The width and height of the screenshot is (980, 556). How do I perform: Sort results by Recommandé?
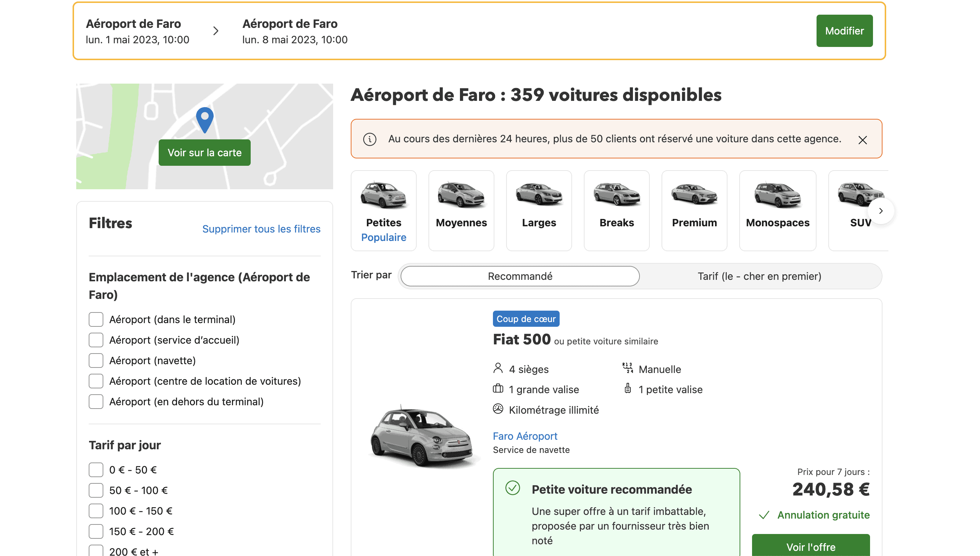(520, 276)
